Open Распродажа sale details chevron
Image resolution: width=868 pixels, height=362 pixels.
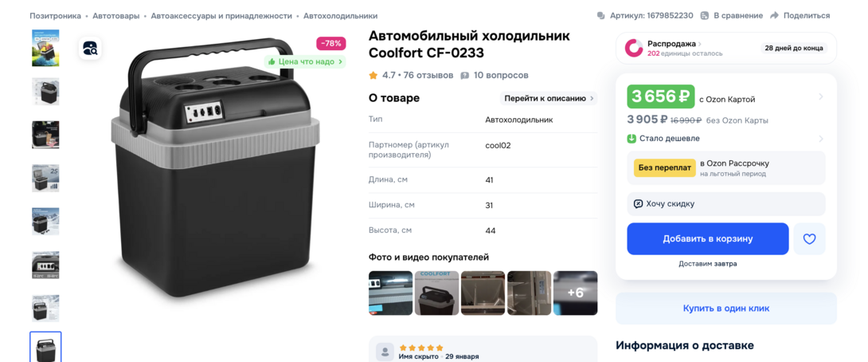(700, 43)
